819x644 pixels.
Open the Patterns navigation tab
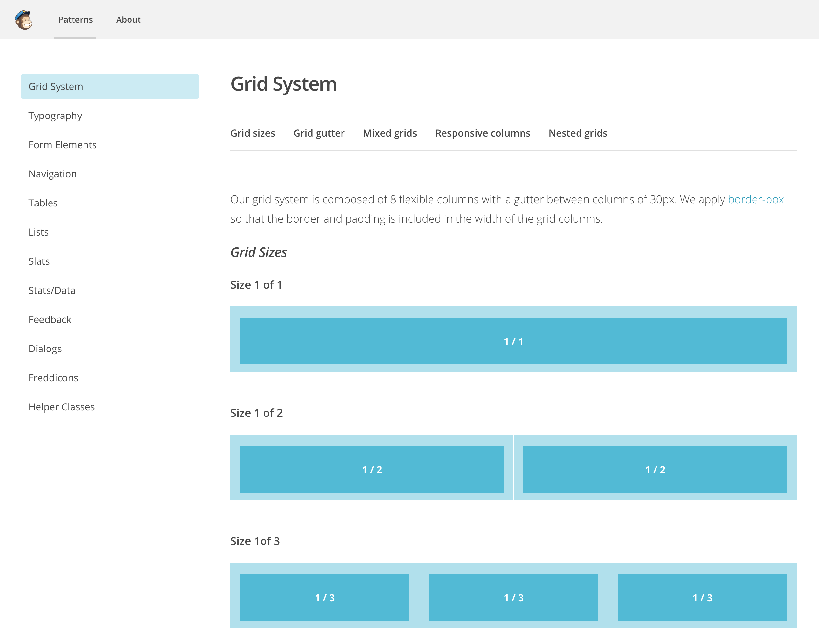[75, 20]
